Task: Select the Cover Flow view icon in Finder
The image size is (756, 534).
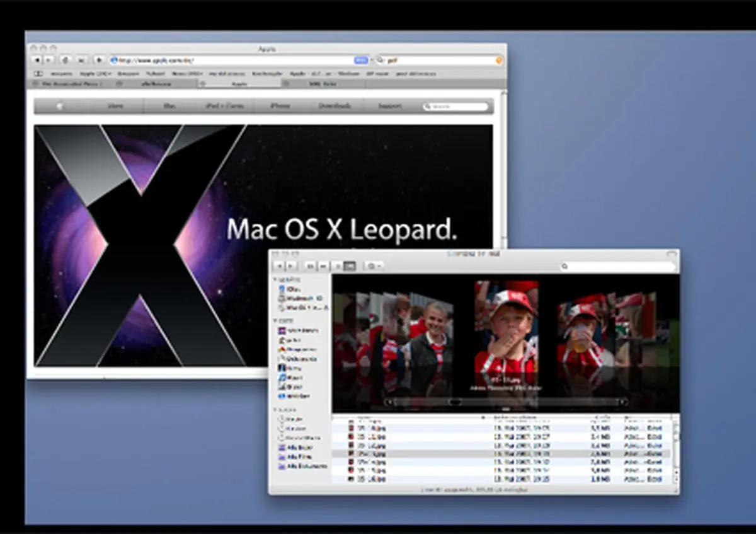Action: (350, 266)
